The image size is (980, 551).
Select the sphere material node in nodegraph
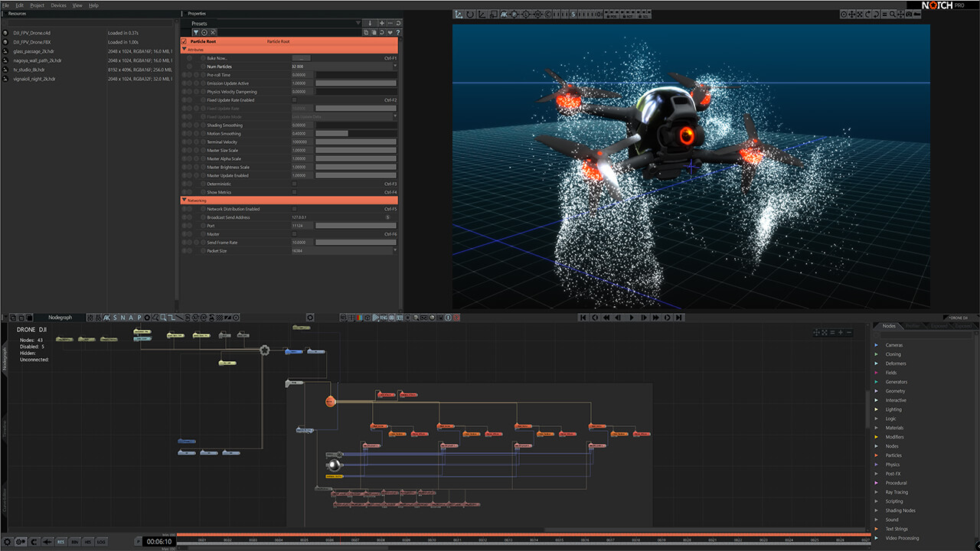click(333, 465)
